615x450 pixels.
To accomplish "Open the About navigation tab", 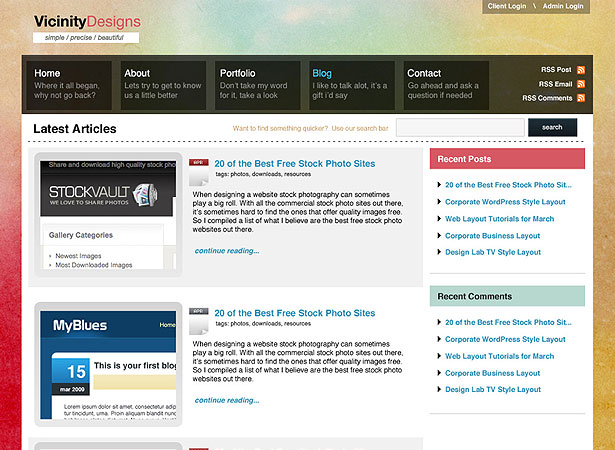I will click(x=163, y=85).
